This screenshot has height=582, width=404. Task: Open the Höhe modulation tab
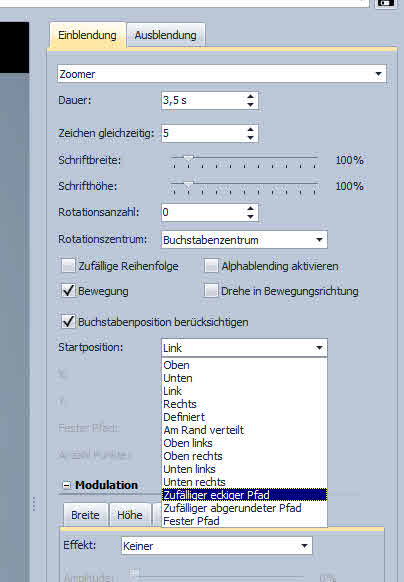130,515
